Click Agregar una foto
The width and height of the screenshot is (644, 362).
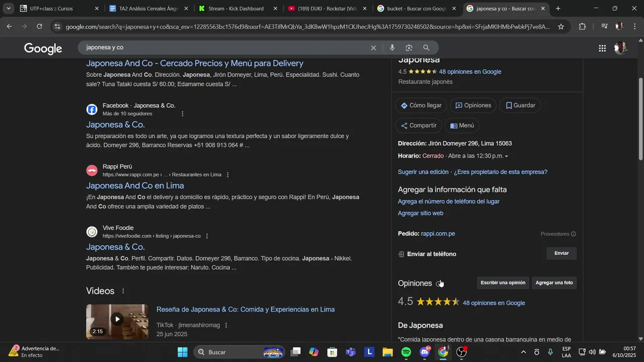(554, 283)
